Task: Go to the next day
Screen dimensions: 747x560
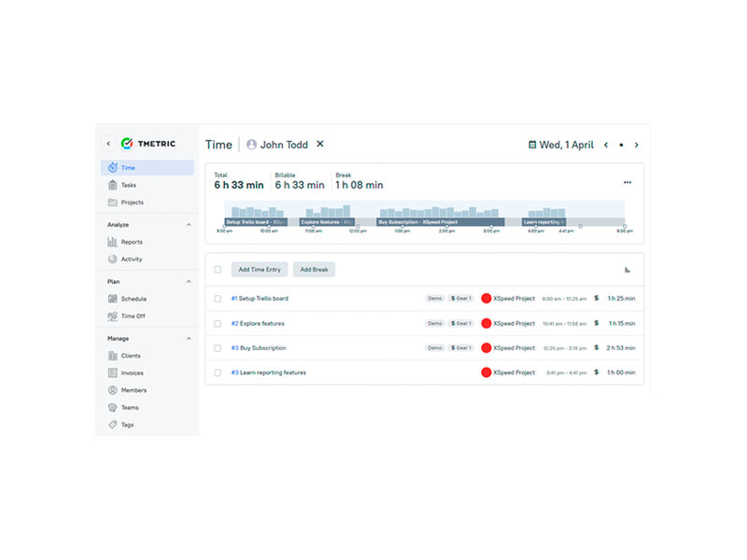Action: 637,145
